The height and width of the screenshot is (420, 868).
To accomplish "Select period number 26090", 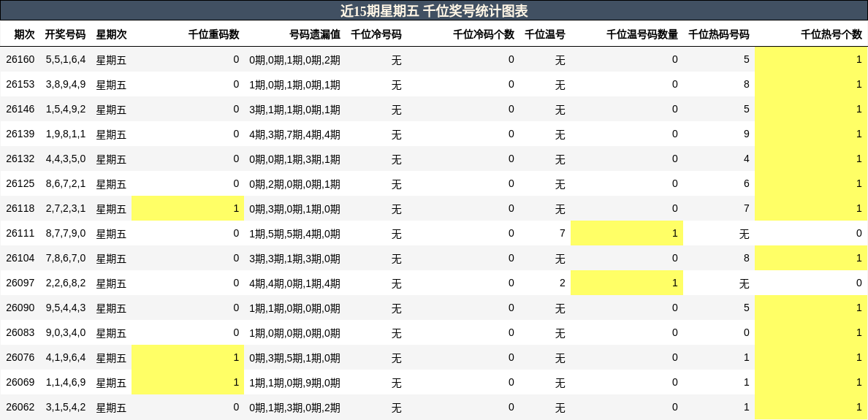I will pyautogui.click(x=20, y=308).
